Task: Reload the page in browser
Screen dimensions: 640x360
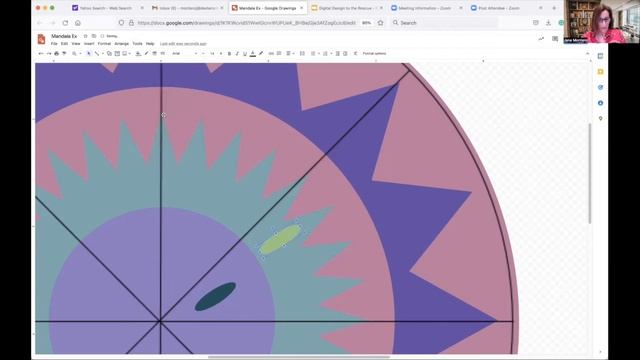Action: coord(65,23)
